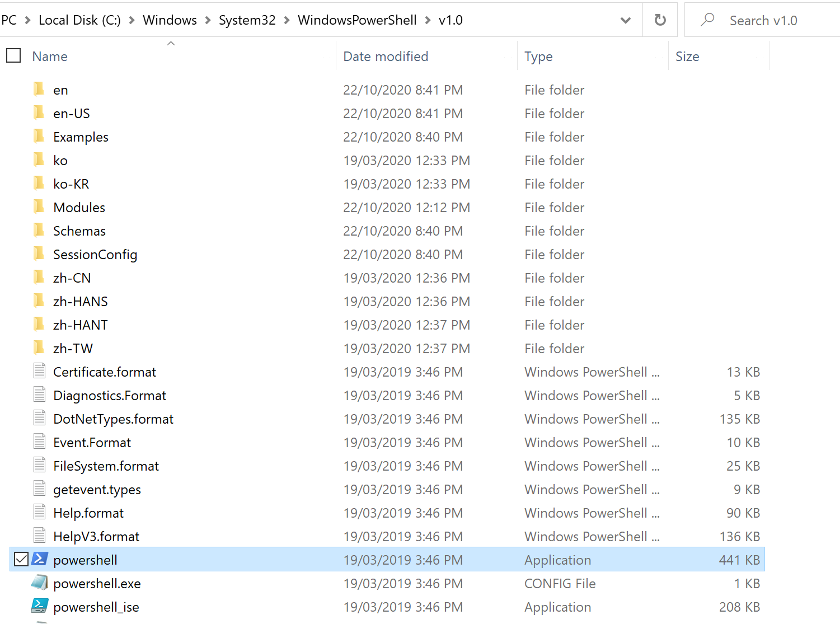Click the zh-TW folder icon
The image size is (840, 629).
coord(39,348)
